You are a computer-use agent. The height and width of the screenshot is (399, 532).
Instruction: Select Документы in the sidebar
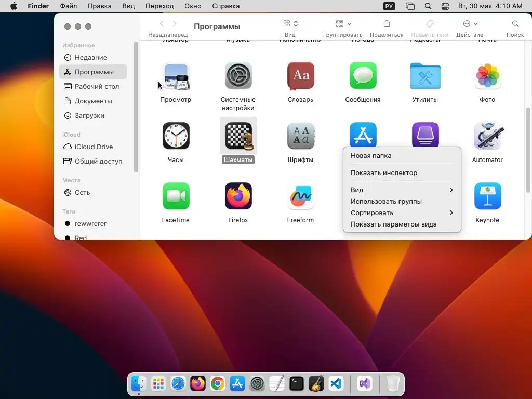point(93,101)
